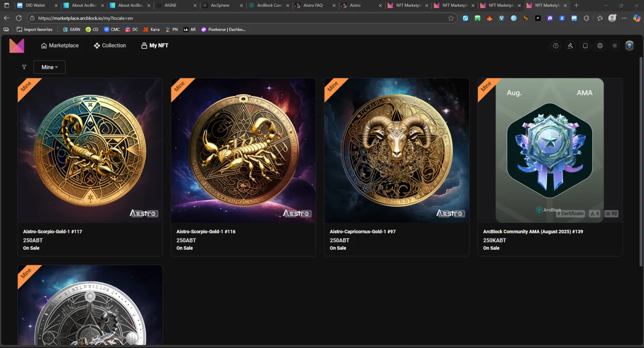644x348 pixels.
Task: Open the DC bookmark
Action: 132,29
